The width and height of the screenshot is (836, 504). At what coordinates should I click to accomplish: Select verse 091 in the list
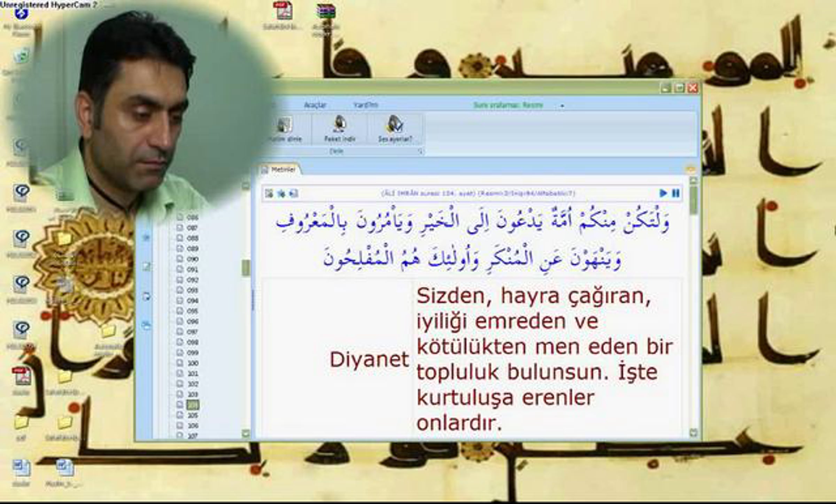[192, 269]
